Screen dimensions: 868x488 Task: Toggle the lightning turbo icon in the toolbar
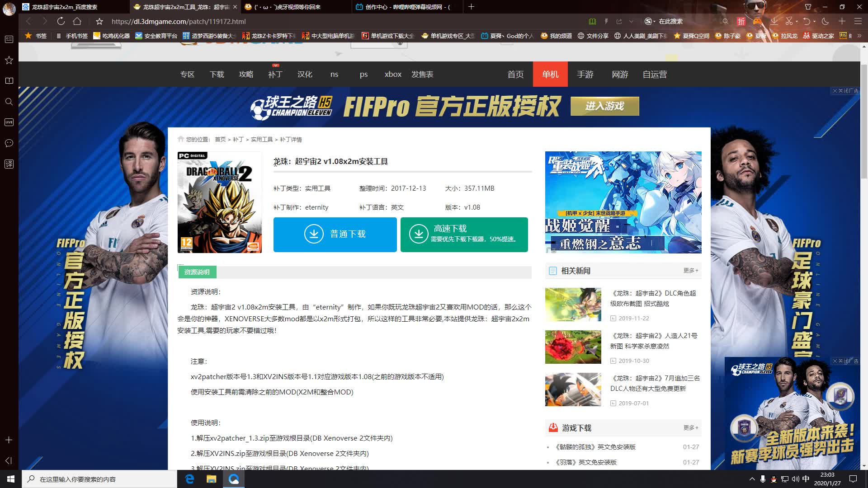click(607, 21)
